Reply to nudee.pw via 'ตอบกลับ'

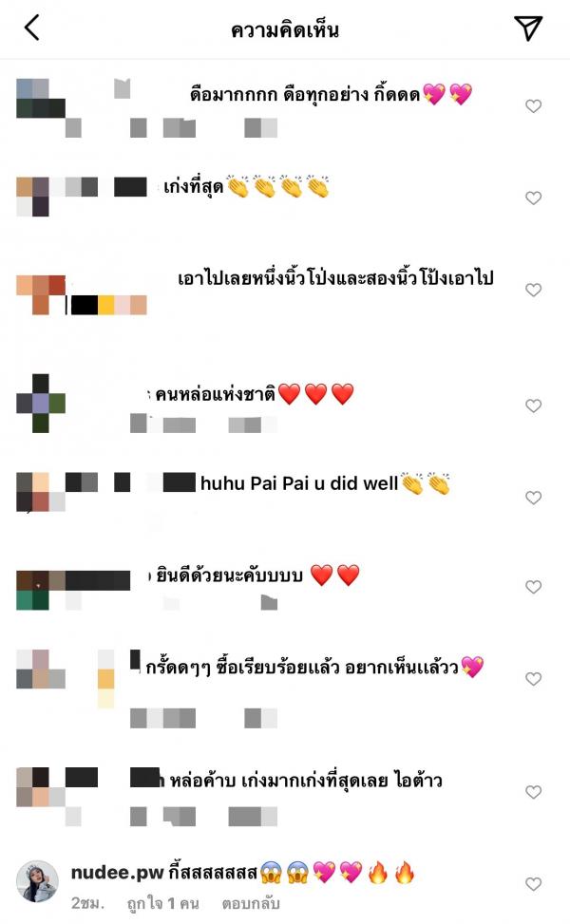tap(251, 903)
